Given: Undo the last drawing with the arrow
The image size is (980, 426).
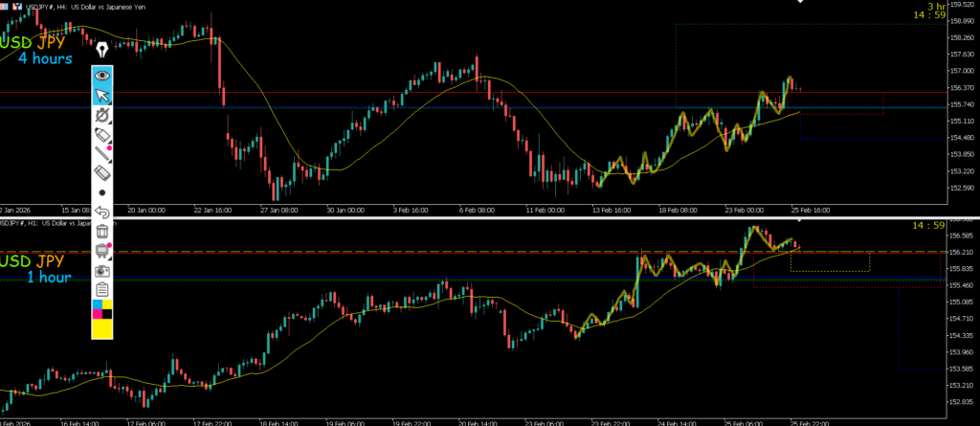Looking at the screenshot, I should point(102,212).
